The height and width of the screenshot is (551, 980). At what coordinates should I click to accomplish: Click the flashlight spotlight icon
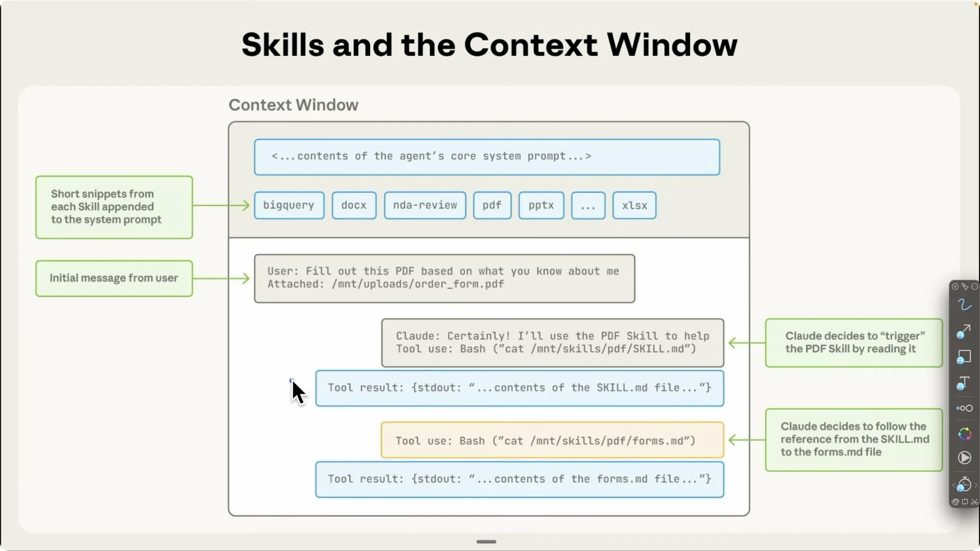(965, 287)
